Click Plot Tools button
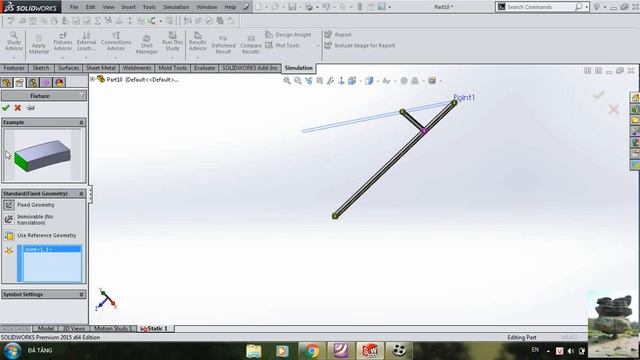The height and width of the screenshot is (360, 640). tap(282, 45)
